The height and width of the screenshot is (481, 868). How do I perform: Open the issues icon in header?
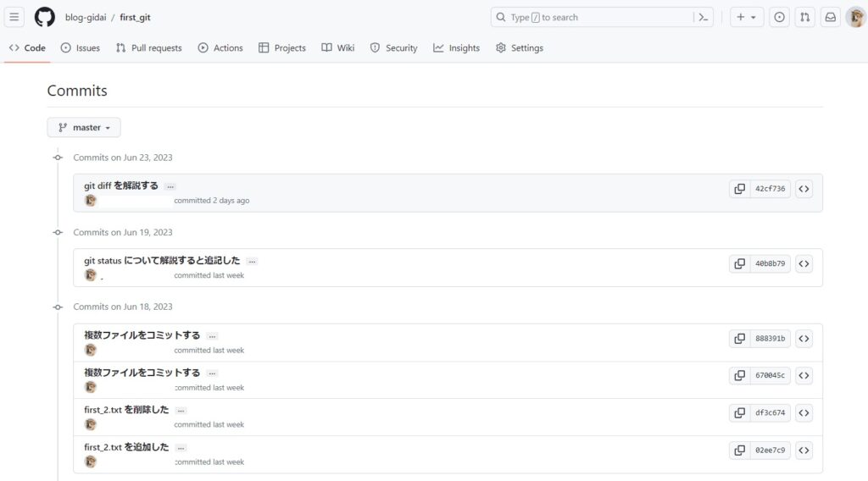pyautogui.click(x=780, y=17)
